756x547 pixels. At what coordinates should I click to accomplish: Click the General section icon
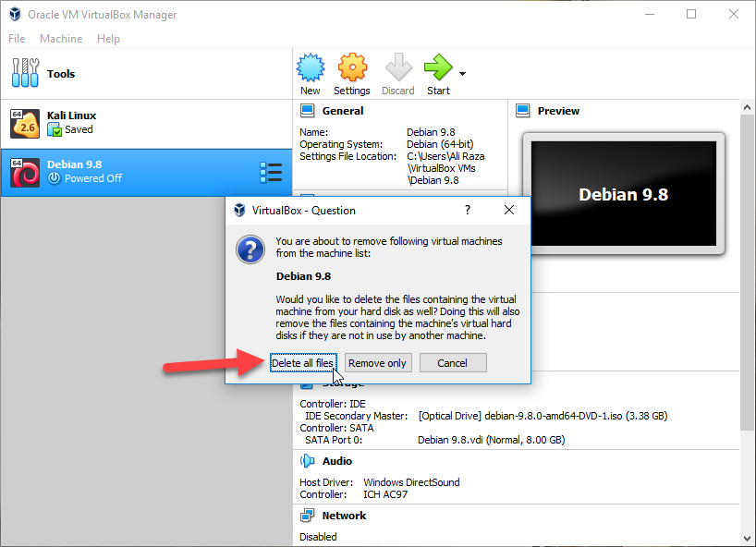[x=308, y=111]
